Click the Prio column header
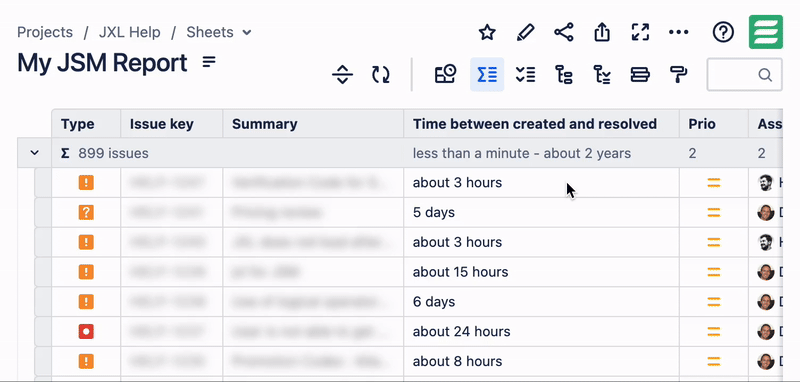This screenshot has width=800, height=382. [713, 124]
